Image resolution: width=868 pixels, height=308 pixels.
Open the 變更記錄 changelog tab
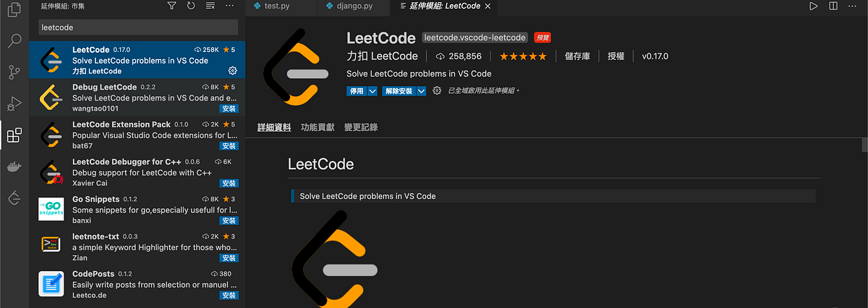(x=361, y=127)
